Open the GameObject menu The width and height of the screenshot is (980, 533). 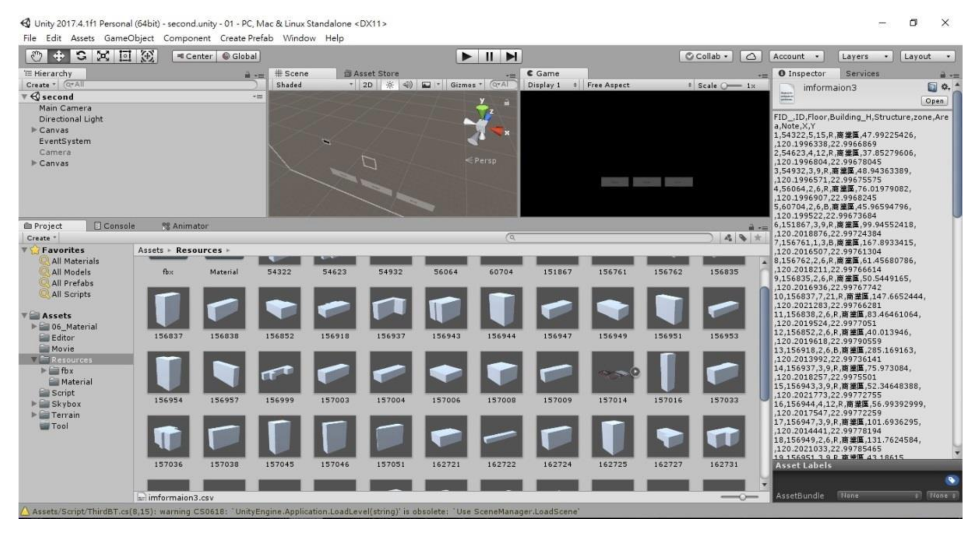tap(129, 38)
